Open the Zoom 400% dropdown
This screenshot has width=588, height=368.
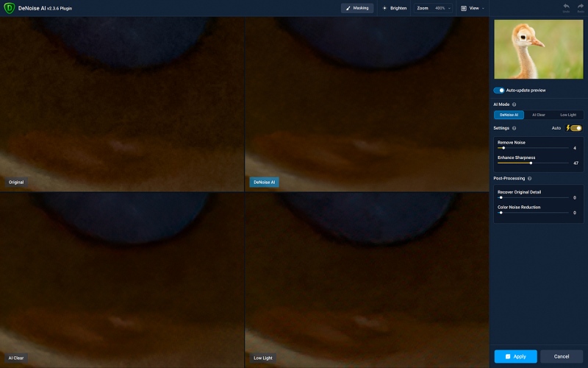pyautogui.click(x=433, y=8)
